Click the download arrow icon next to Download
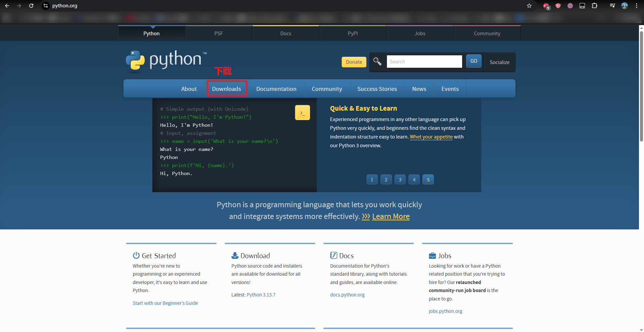644x332 pixels. click(x=235, y=256)
